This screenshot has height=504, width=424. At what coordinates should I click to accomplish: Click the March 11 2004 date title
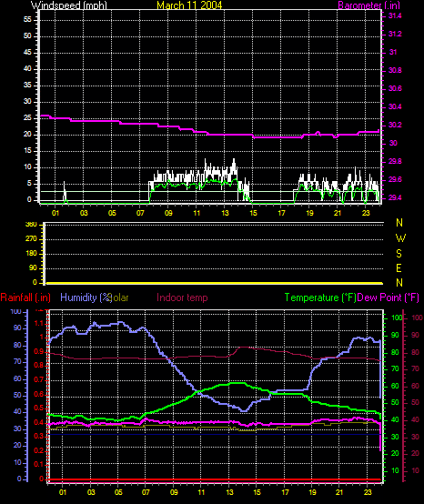click(189, 5)
